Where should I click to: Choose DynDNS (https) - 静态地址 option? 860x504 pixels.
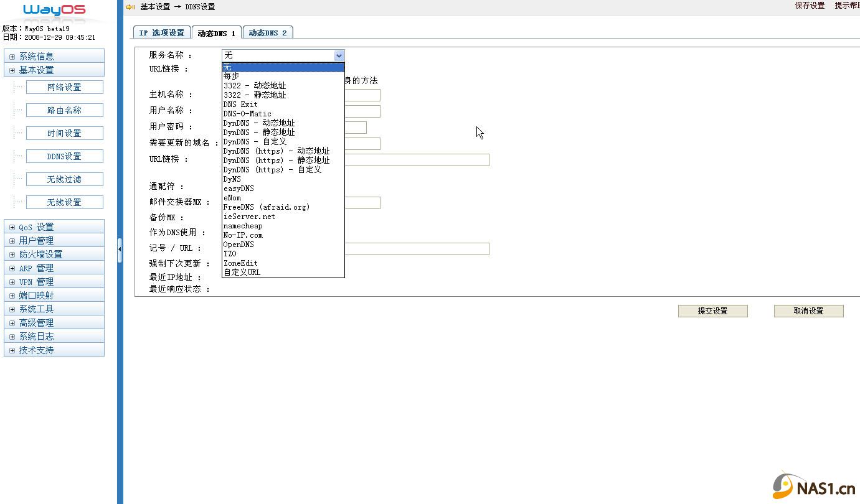pos(283,160)
